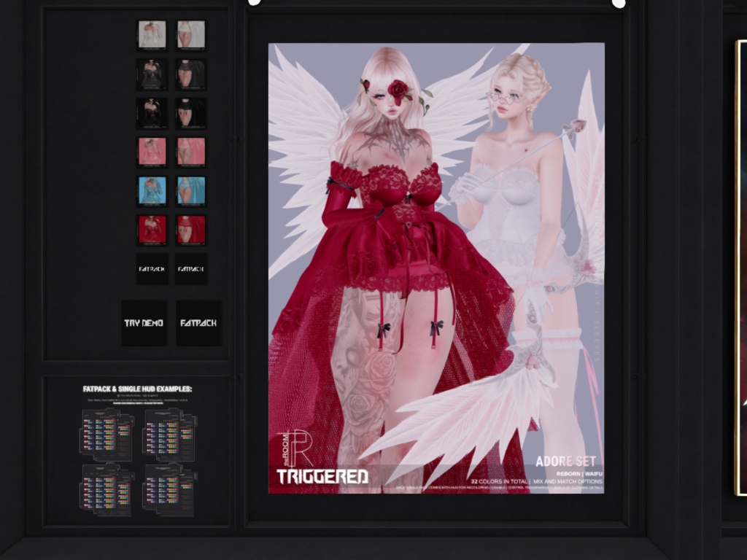Choose the white dress top vendor thumbnail
The height and width of the screenshot is (560, 747).
152,34
